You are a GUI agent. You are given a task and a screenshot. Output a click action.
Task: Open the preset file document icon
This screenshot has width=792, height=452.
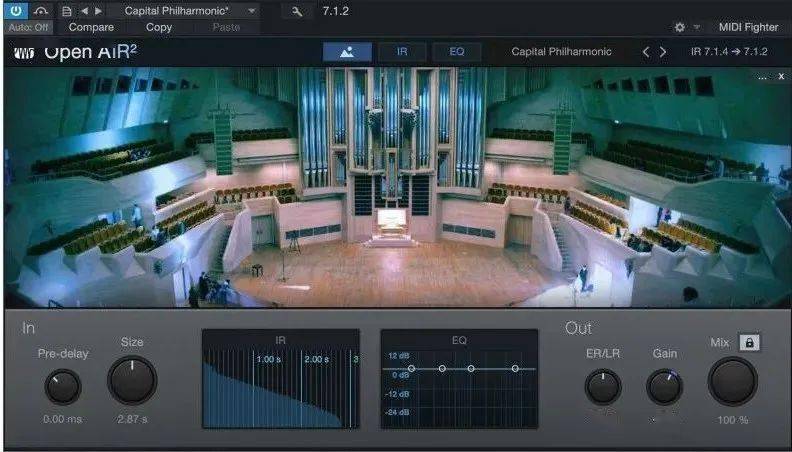67,11
